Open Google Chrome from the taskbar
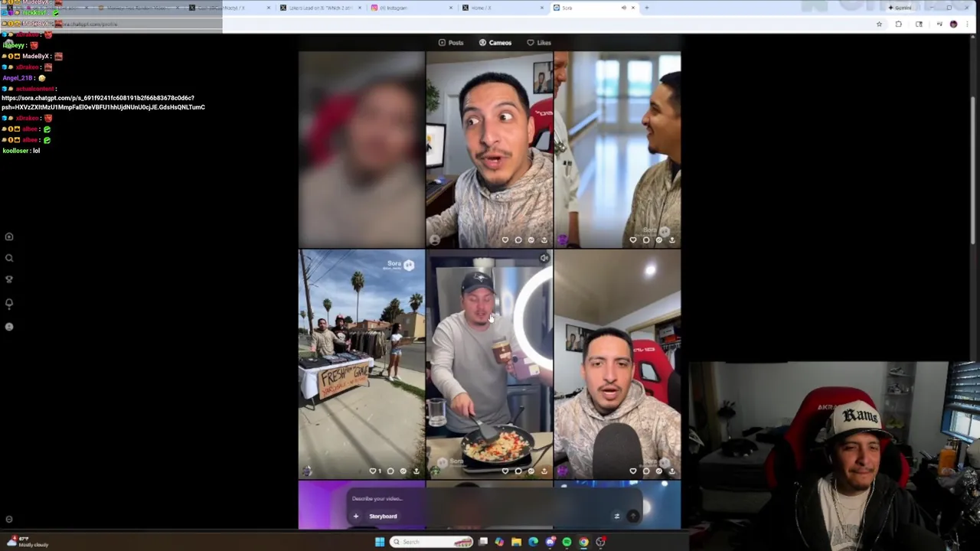The width and height of the screenshot is (980, 551). click(583, 542)
